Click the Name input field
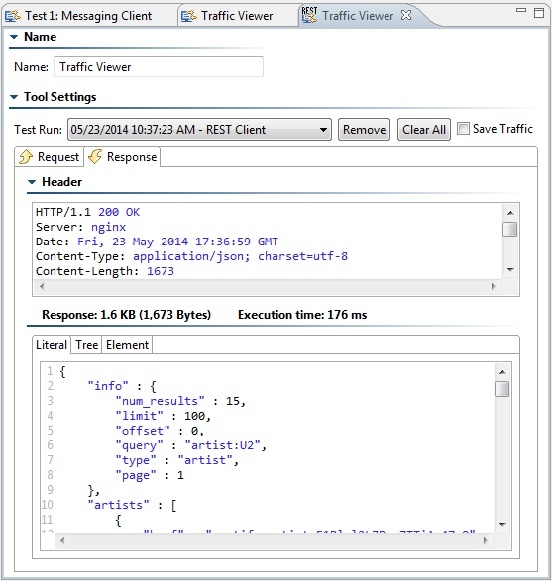Image resolution: width=552 pixels, height=581 pixels. pos(159,67)
